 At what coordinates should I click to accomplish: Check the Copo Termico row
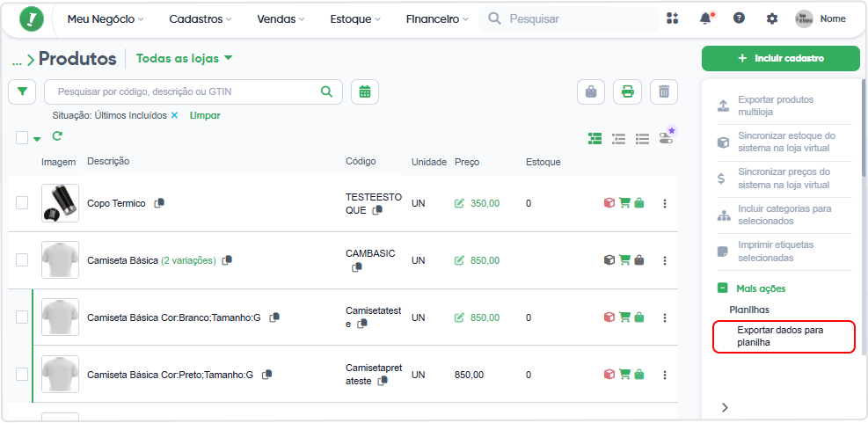[x=22, y=203]
